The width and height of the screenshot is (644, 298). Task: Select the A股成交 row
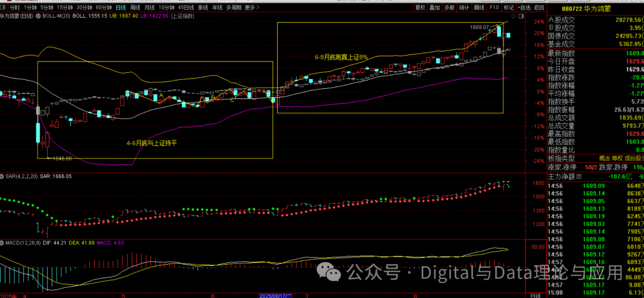[x=596, y=20]
